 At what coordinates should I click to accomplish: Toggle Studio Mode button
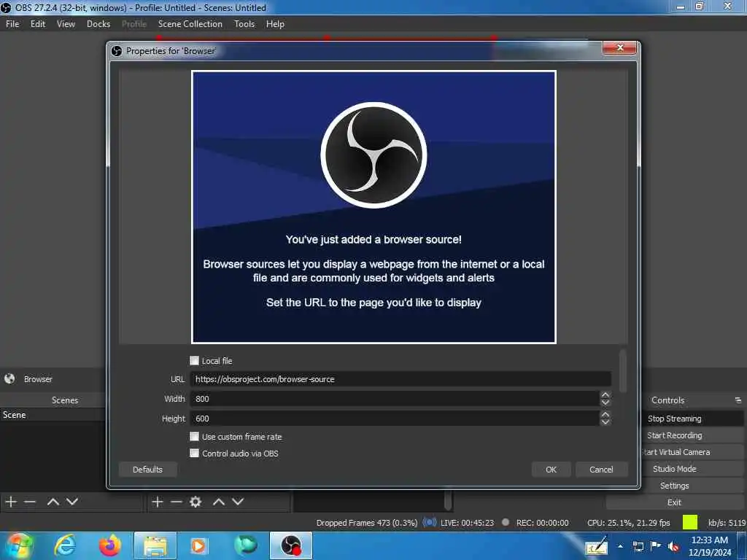point(675,469)
